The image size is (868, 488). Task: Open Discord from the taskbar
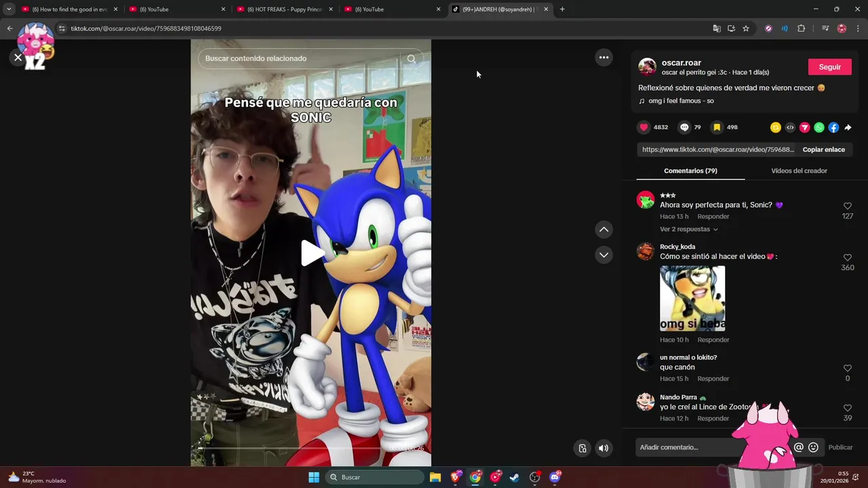point(555,477)
